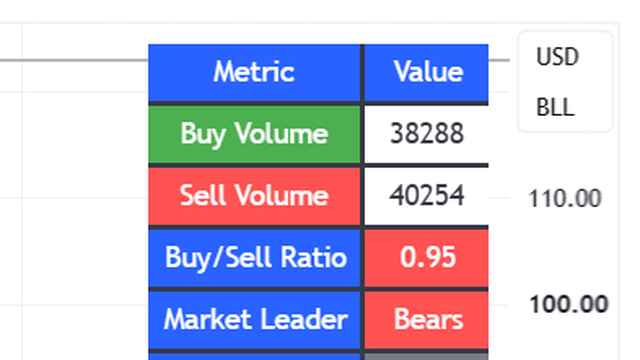Click the price axis between 110.00 and 100.00
This screenshot has width=640, height=360.
click(565, 251)
